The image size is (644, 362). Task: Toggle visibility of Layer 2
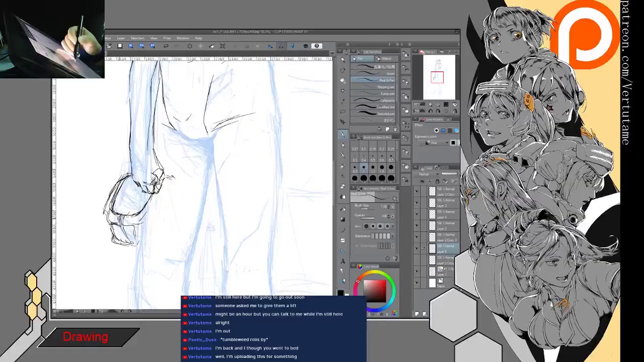click(x=416, y=226)
